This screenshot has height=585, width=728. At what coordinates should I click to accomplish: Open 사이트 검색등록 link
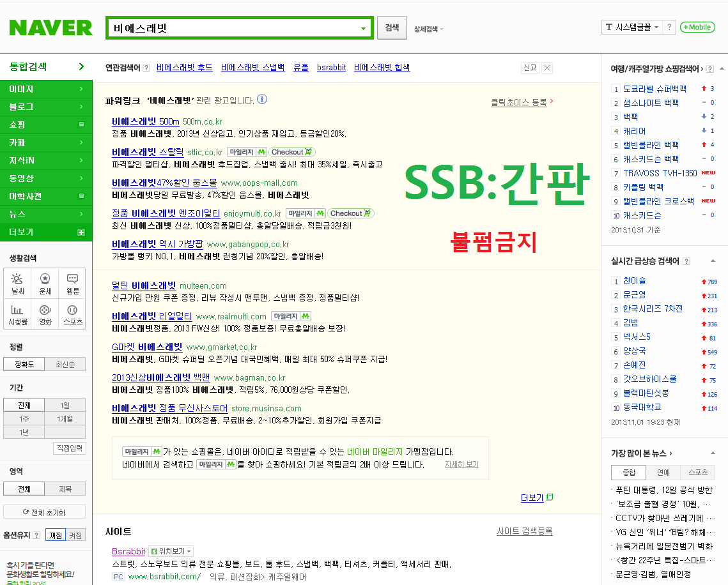click(x=525, y=531)
